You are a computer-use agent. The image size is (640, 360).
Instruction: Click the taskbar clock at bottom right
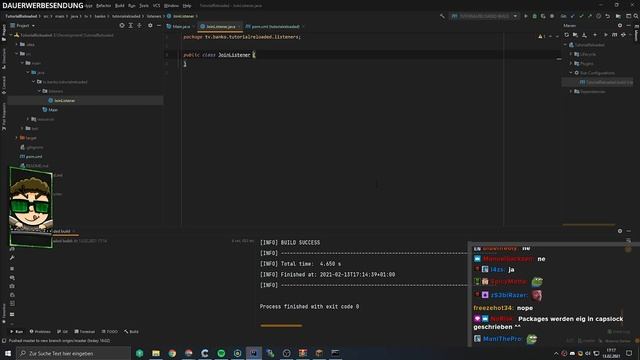[x=611, y=353]
